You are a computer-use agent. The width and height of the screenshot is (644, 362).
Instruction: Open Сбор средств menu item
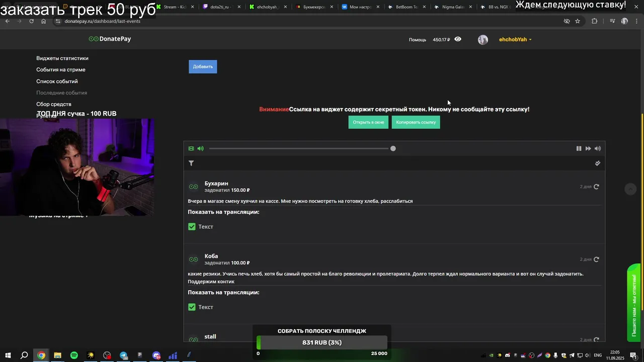click(54, 105)
